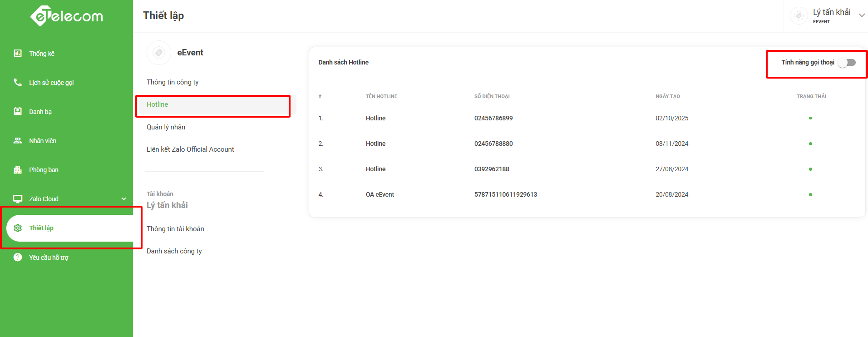Viewport: 868px width, 337px height.
Task: Click the Yêu cầu hỗ trợ help icon
Action: (18, 257)
